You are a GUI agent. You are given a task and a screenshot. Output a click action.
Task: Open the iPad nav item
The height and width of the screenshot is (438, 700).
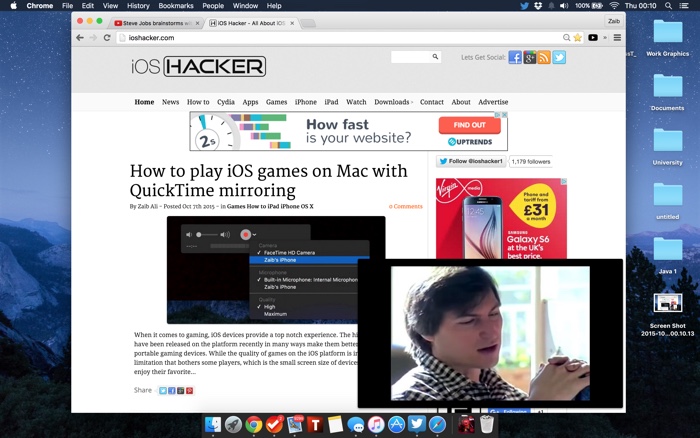pyautogui.click(x=331, y=102)
